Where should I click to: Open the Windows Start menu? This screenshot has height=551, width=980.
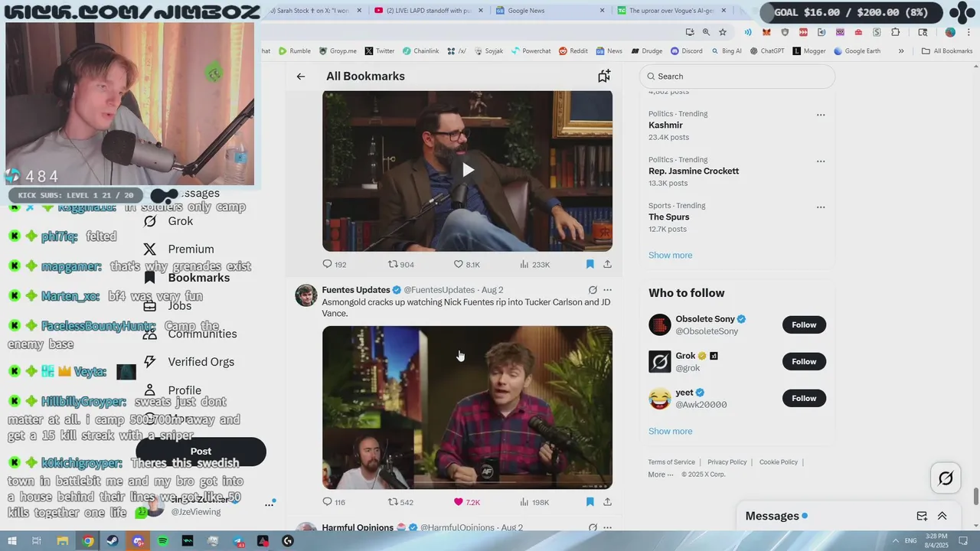click(11, 541)
